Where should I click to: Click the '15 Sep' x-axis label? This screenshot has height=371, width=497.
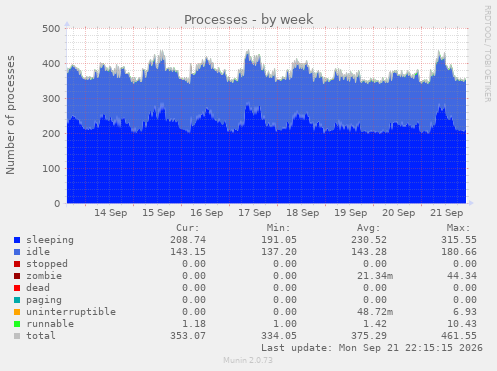pos(159,213)
